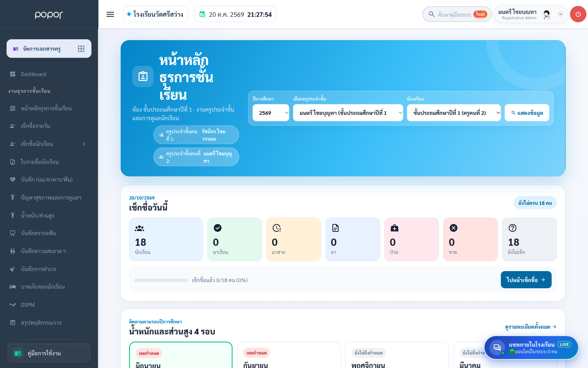Open บันทึก (นม/อาหาร/ฟัน) in sidebar
Image resolution: width=588 pixels, height=368 pixels.
(49, 180)
